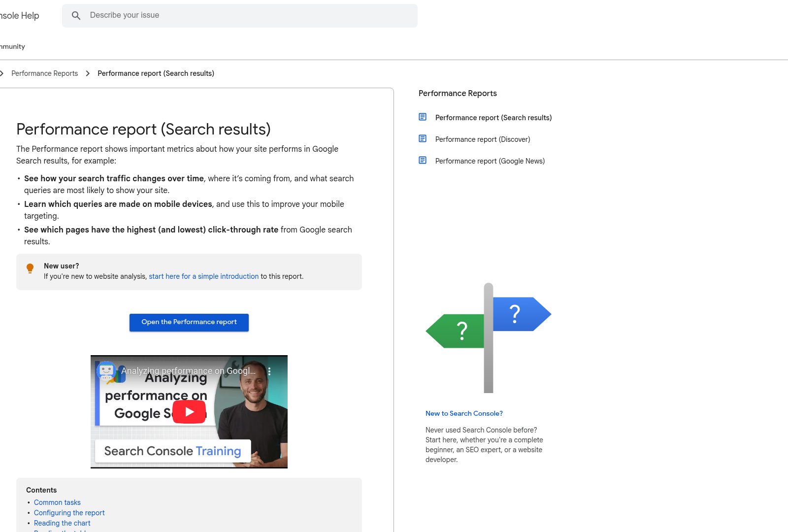Click the lightbulb tip icon next to 'New user?'
Viewport: 788px width, 532px height.
pos(30,268)
